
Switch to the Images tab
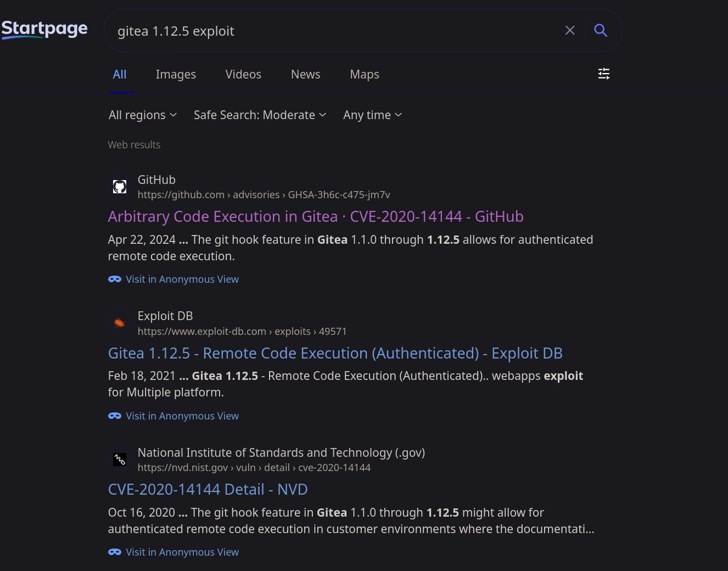(x=176, y=74)
